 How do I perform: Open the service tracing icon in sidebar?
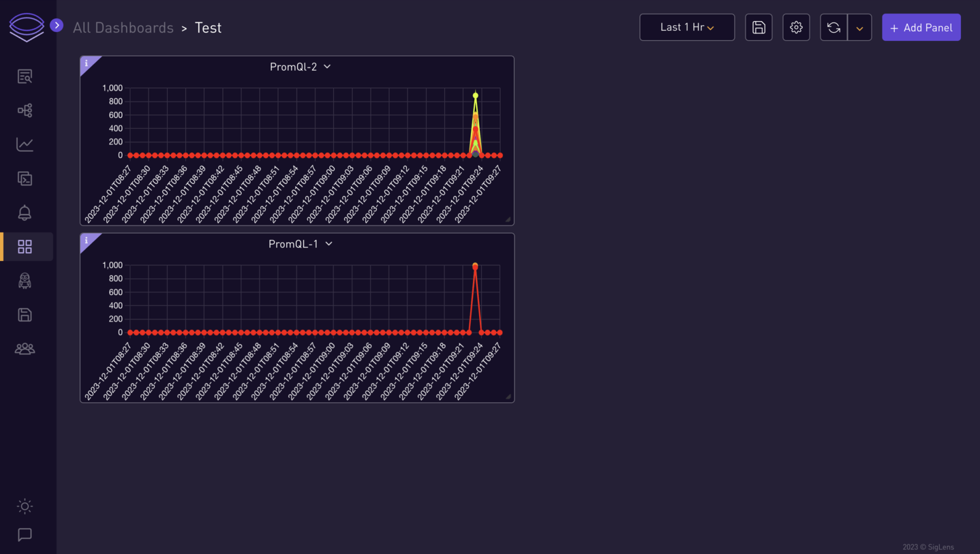pos(25,110)
